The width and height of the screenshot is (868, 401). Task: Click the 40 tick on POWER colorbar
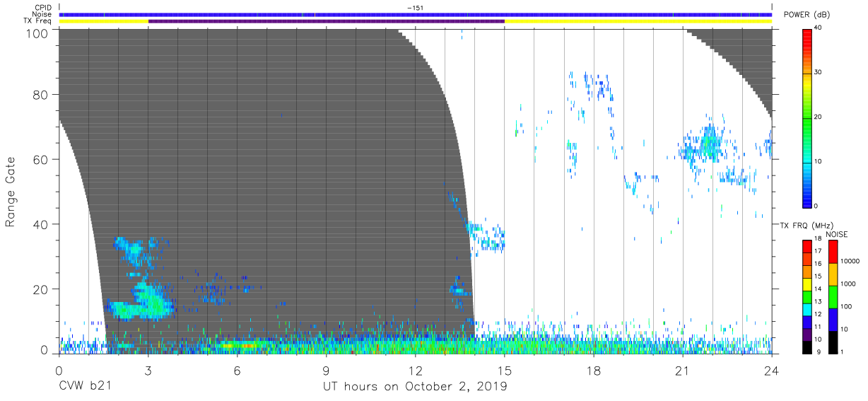click(819, 28)
